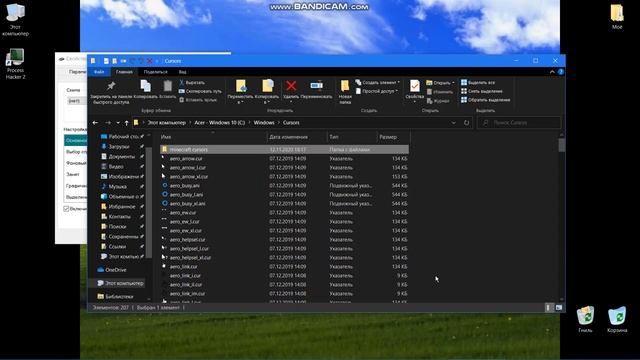The height and width of the screenshot is (360, 640).
Task: Open Переместить в dropdown
Action: (x=240, y=99)
